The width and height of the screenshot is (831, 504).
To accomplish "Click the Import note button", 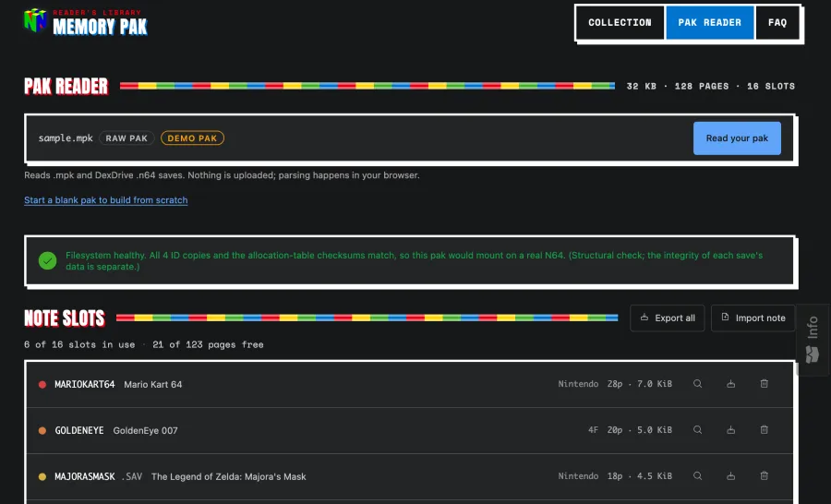I will point(753,318).
